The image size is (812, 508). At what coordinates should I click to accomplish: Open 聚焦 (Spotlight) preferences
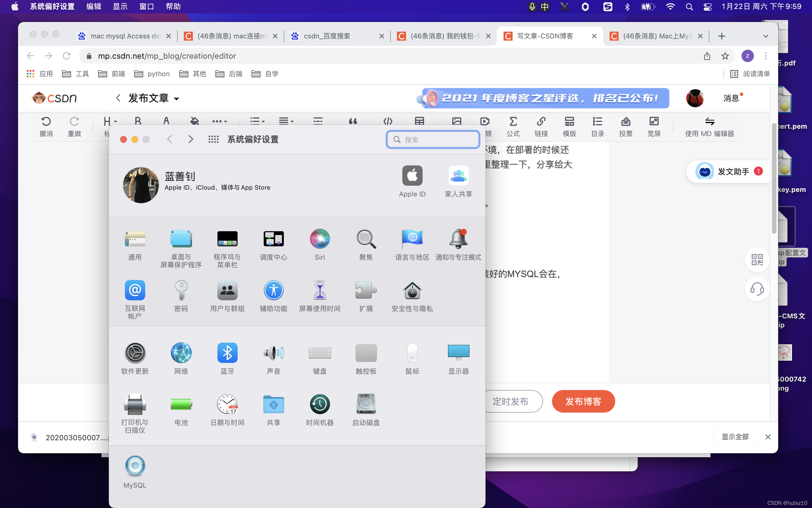[366, 245]
